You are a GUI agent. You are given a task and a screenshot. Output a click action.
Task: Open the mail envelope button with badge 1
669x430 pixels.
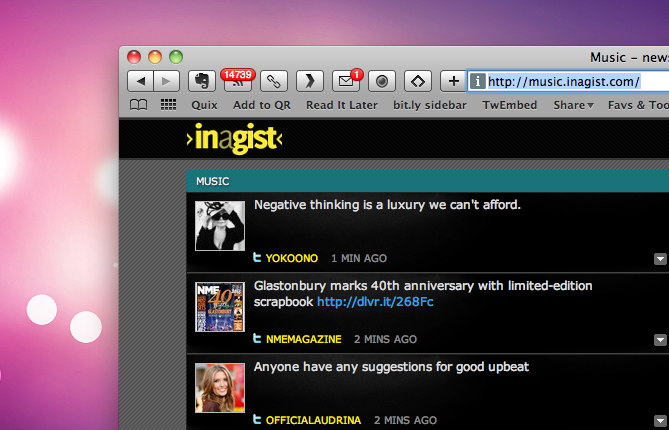coord(346,81)
